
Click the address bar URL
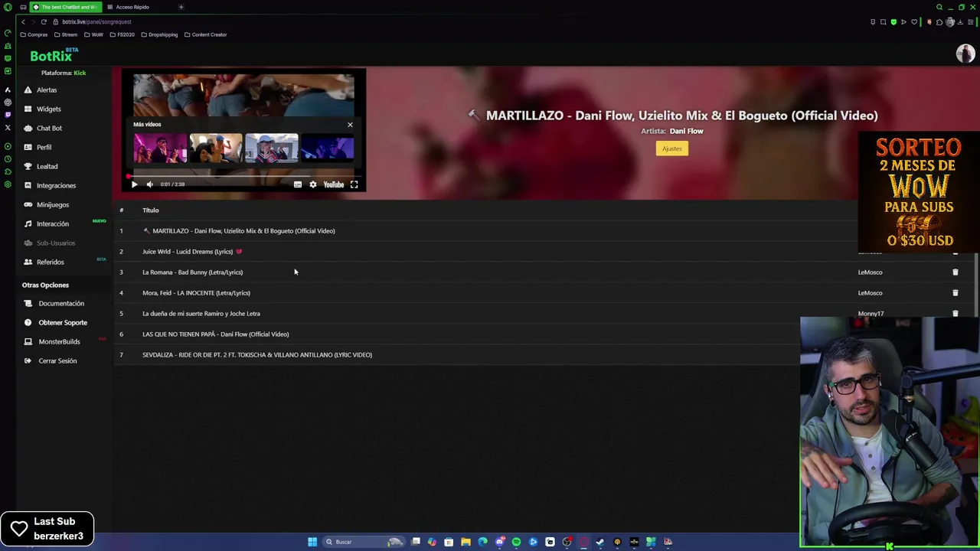click(x=96, y=21)
